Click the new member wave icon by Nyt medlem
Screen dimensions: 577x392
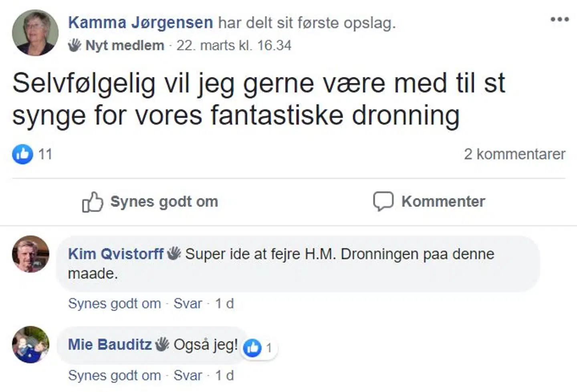(75, 45)
